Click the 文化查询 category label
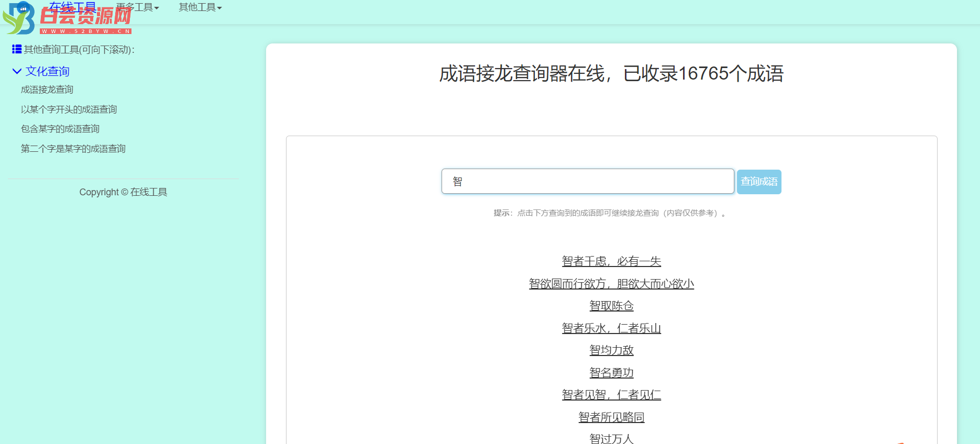The height and width of the screenshot is (444, 980). [x=48, y=71]
